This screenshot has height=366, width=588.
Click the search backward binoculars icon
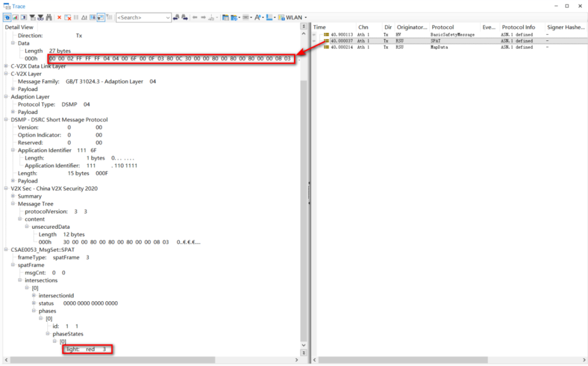176,17
